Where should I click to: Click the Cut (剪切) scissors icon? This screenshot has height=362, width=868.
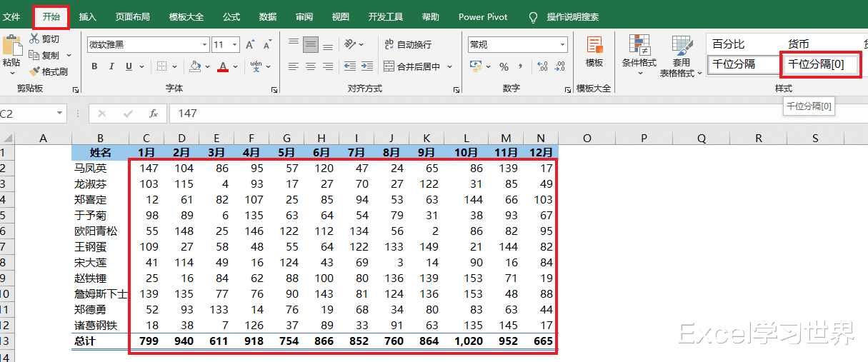[x=34, y=39]
